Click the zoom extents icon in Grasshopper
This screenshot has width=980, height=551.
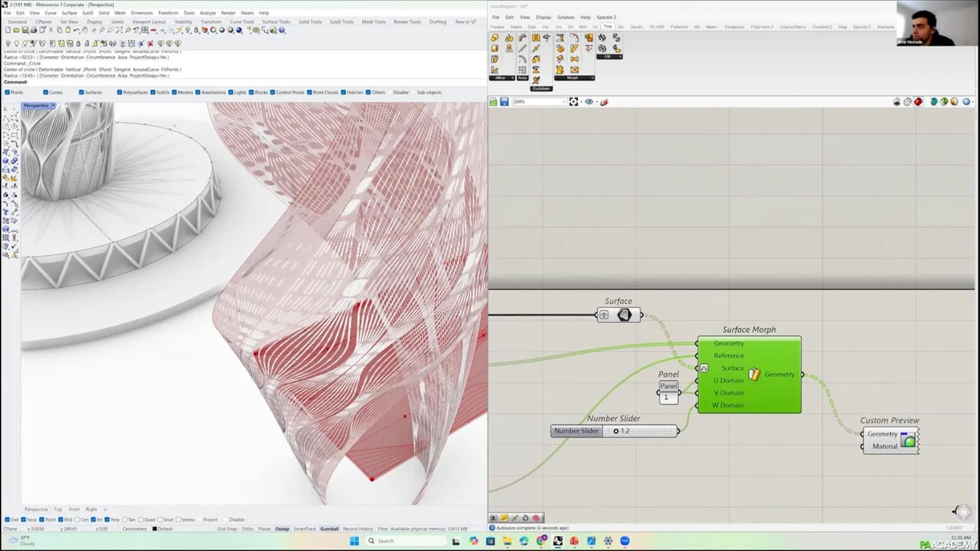pyautogui.click(x=574, y=102)
